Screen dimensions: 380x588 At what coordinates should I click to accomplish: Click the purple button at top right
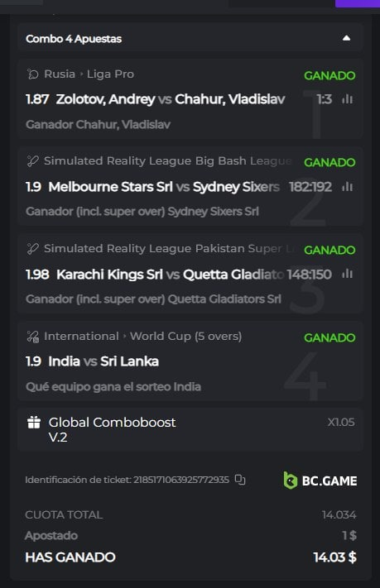(357, 3)
